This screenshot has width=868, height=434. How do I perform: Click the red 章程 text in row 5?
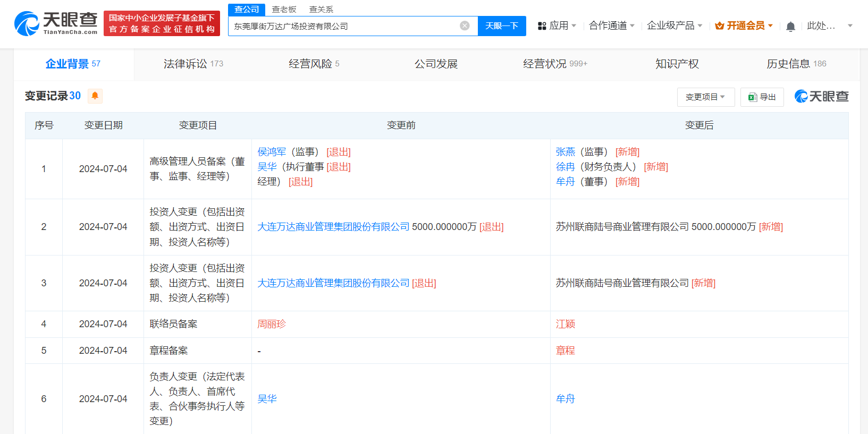566,351
